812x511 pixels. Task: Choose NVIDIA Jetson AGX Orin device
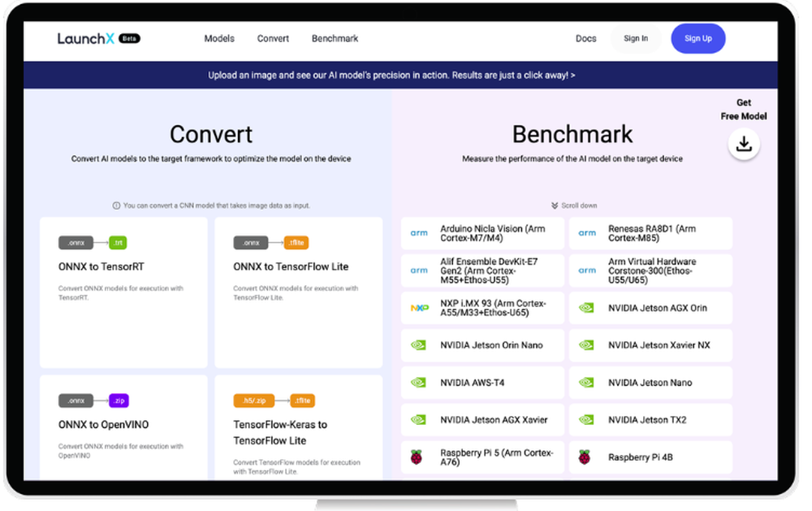click(x=651, y=308)
